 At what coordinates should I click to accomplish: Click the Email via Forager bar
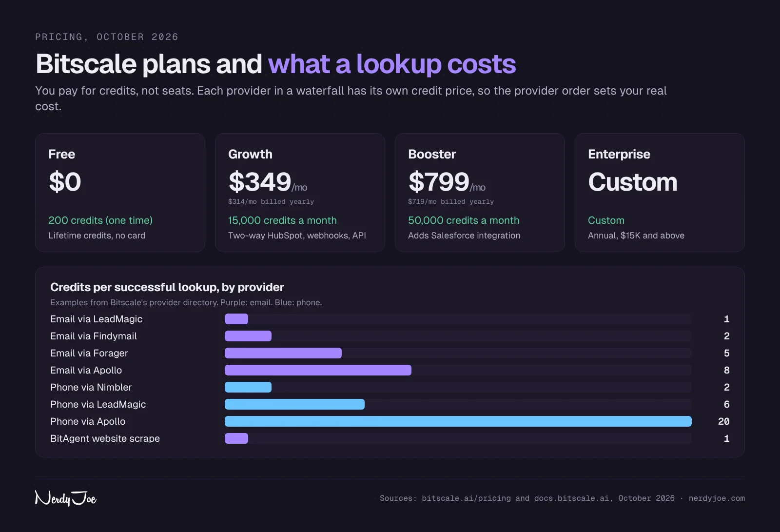coord(283,353)
